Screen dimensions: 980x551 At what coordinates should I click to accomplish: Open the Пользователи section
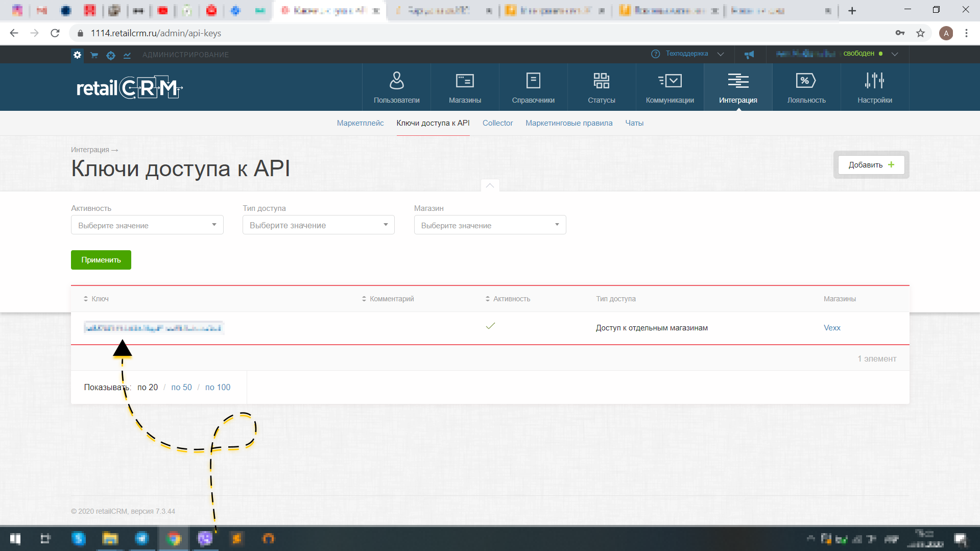[x=396, y=87]
